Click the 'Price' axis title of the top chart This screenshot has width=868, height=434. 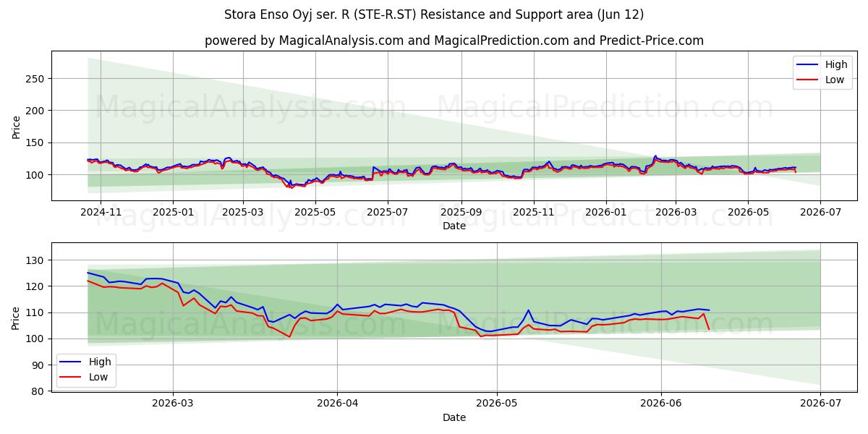click(x=17, y=127)
